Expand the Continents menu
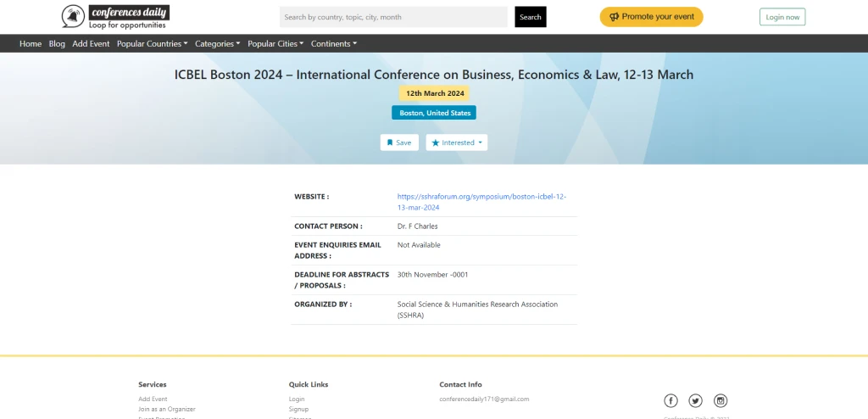The height and width of the screenshot is (419, 868). pyautogui.click(x=334, y=44)
